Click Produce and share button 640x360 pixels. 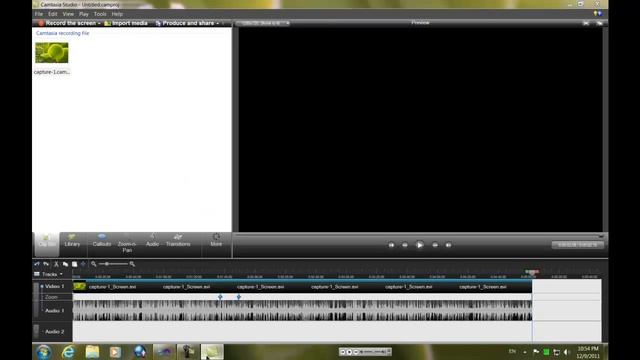point(185,23)
